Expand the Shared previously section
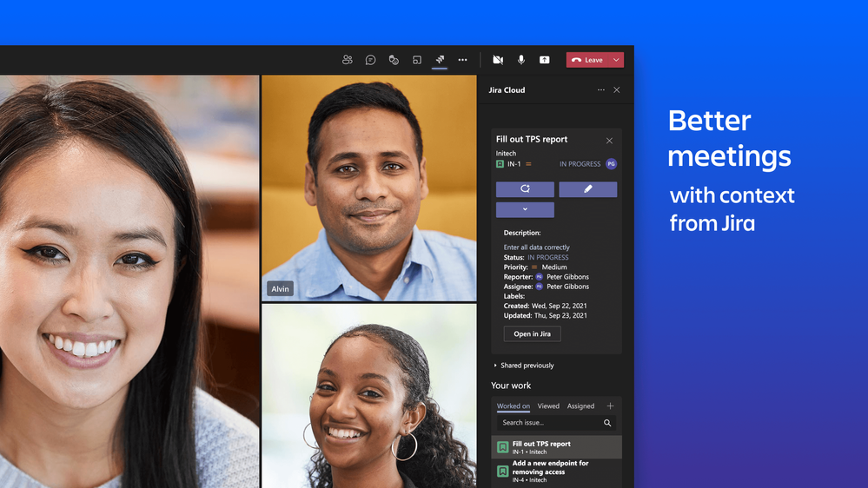This screenshot has width=868, height=488. click(x=524, y=366)
